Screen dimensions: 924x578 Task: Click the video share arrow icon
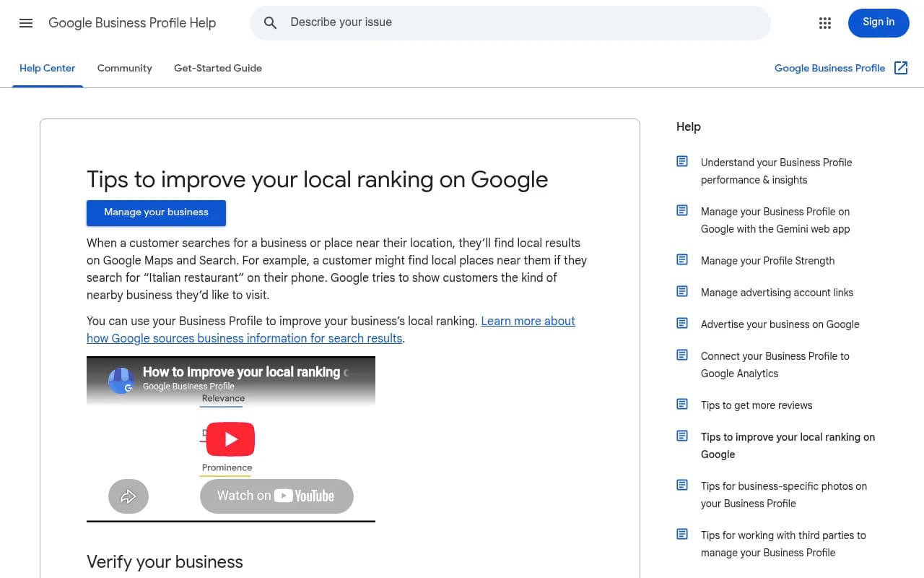tap(128, 496)
